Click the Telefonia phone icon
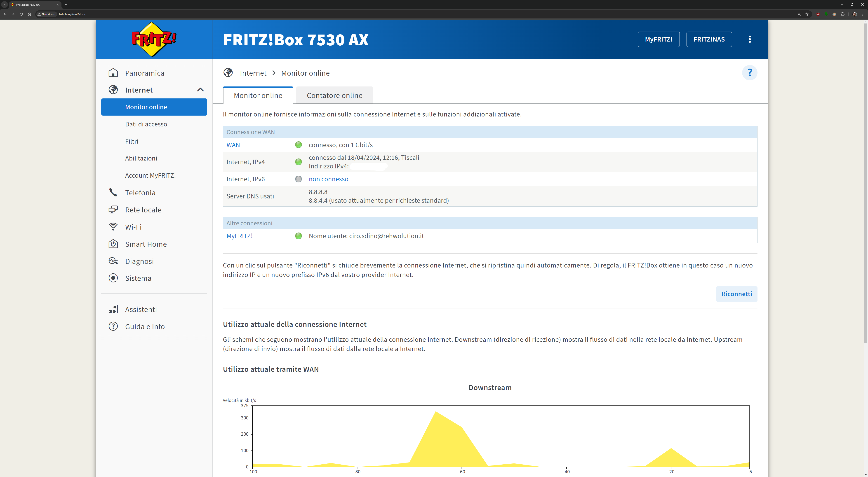 (113, 193)
